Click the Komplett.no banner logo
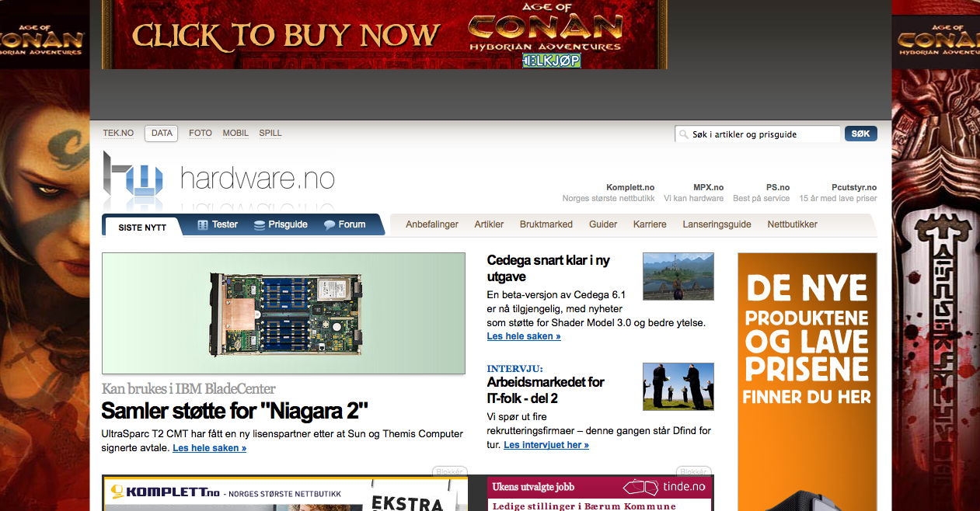 click(x=165, y=492)
